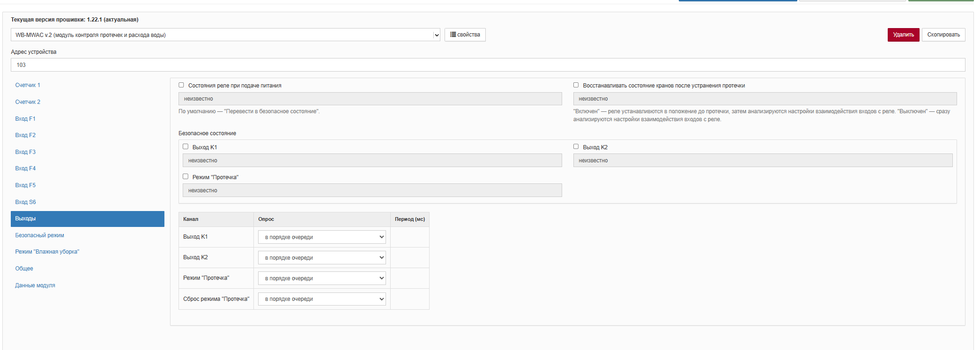Open the 'Данные модуля' tab

pos(35,285)
